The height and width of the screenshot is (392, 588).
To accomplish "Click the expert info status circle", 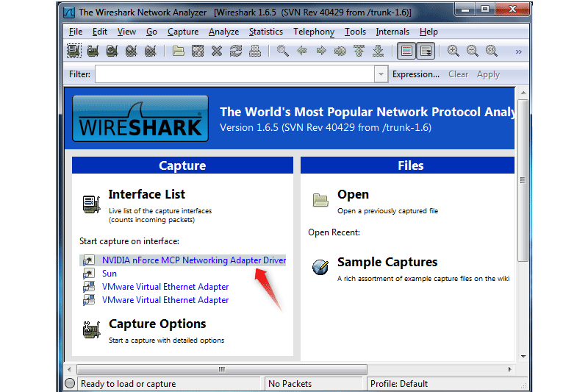I will click(70, 383).
